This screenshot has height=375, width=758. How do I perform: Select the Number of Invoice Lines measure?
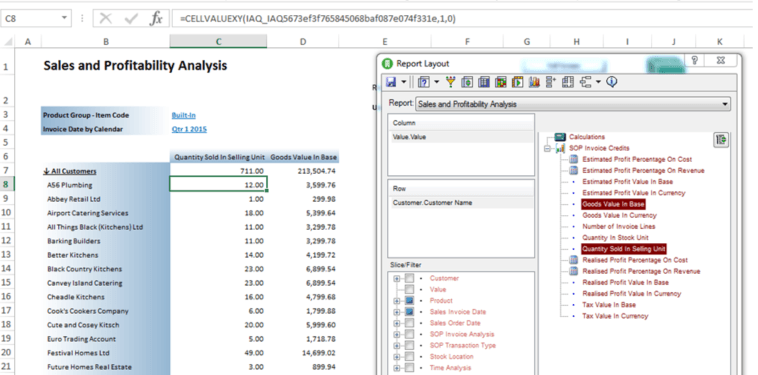(619, 227)
